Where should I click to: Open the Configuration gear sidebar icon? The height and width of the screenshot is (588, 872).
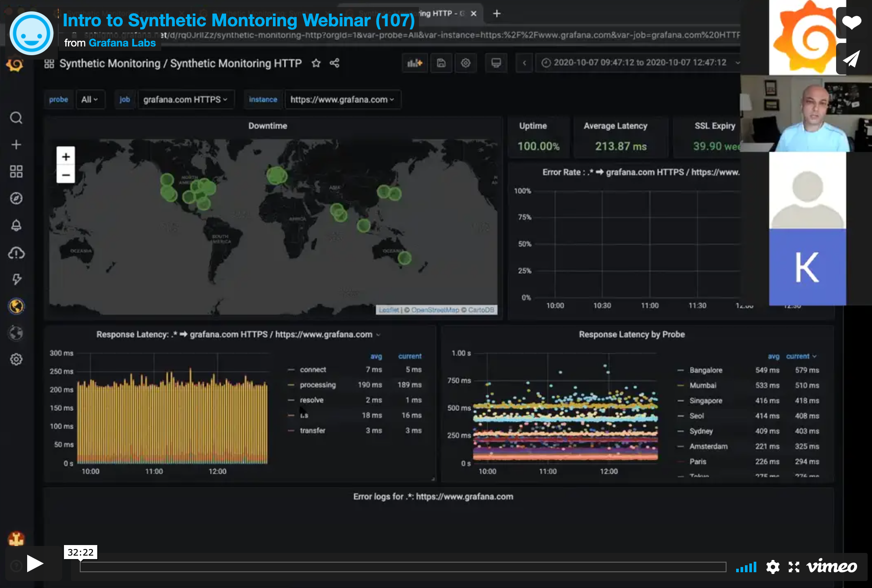pos(16,359)
